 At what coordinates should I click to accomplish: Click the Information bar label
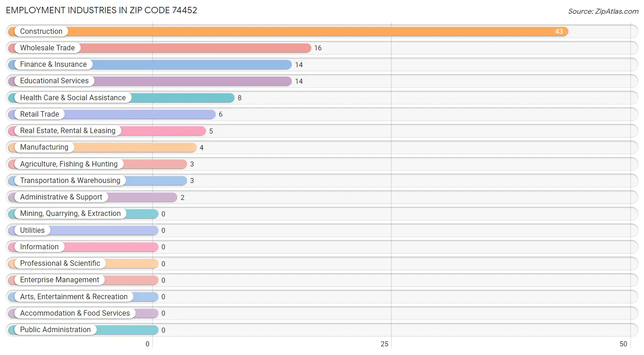pos(39,247)
